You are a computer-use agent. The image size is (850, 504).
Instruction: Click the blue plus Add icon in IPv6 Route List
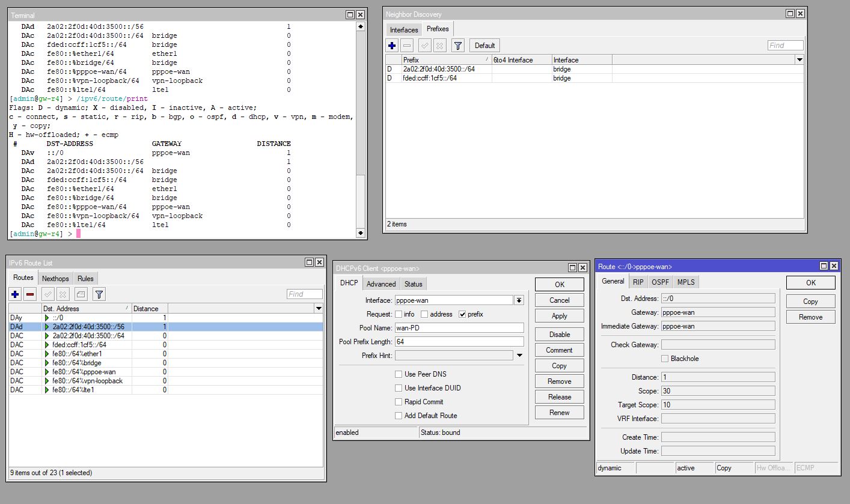16,294
